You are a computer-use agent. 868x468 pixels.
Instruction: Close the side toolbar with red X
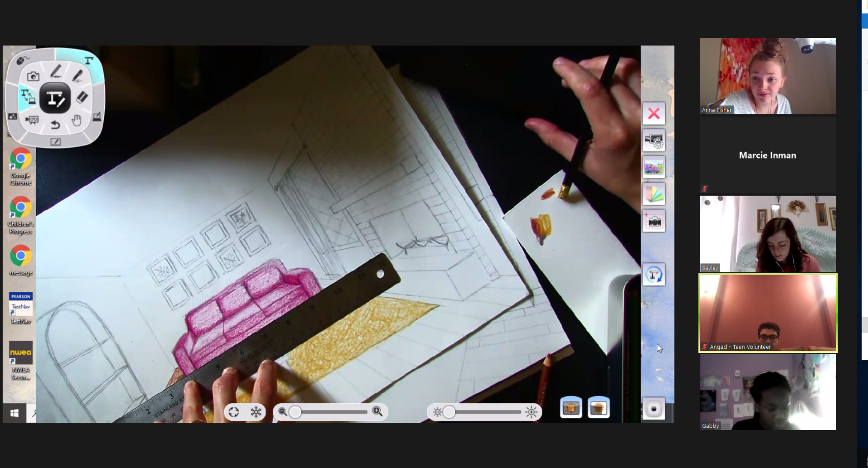click(654, 113)
